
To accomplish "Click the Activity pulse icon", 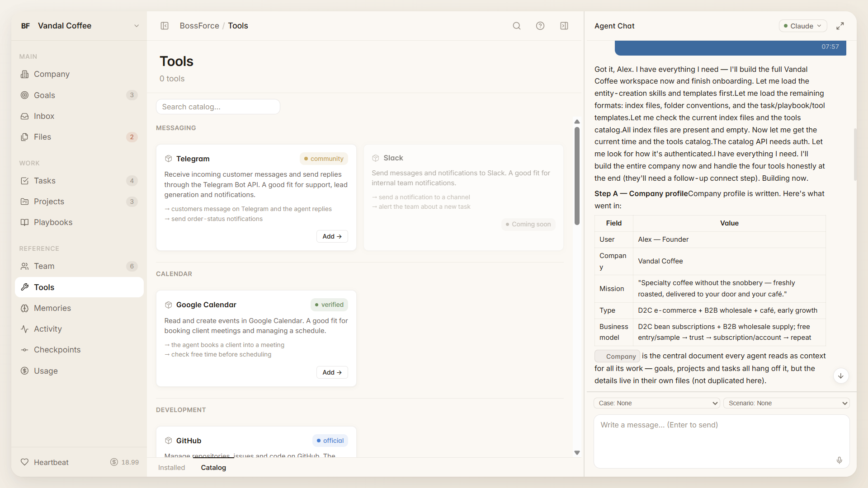I will tap(24, 329).
